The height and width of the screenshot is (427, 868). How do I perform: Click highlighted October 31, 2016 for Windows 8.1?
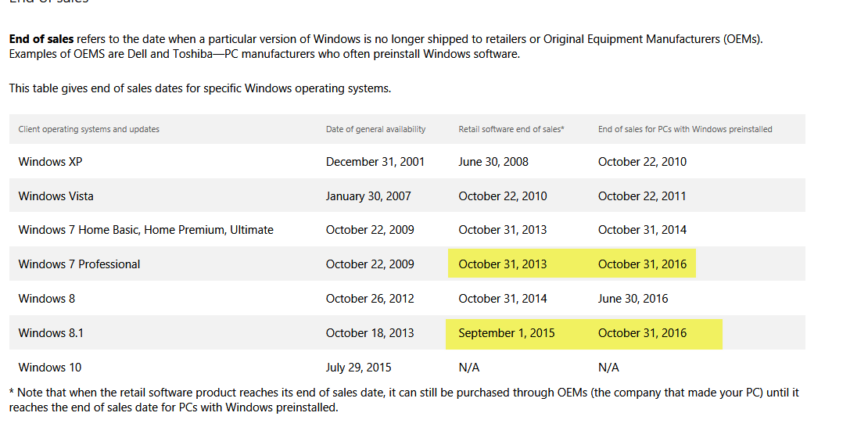(642, 333)
